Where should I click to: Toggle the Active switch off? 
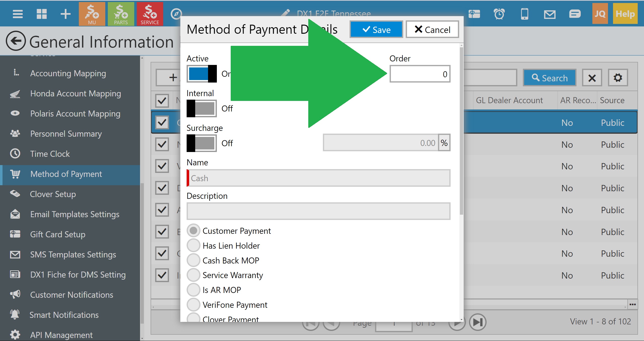click(201, 74)
